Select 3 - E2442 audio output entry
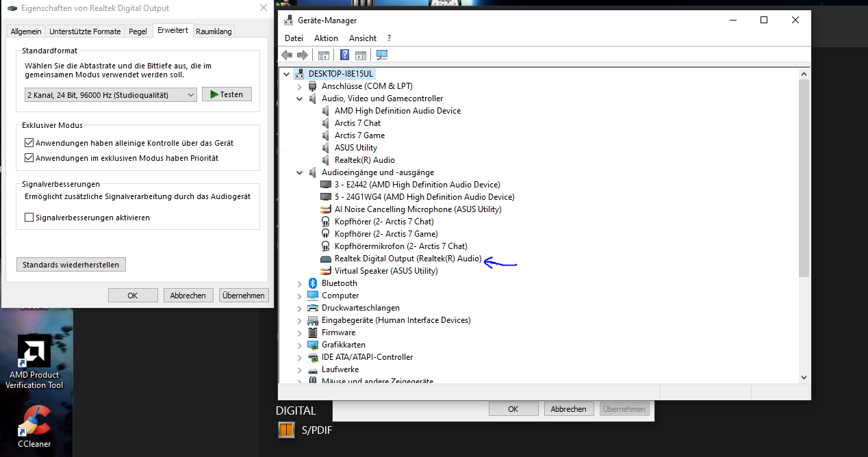868x457 pixels. coord(417,185)
